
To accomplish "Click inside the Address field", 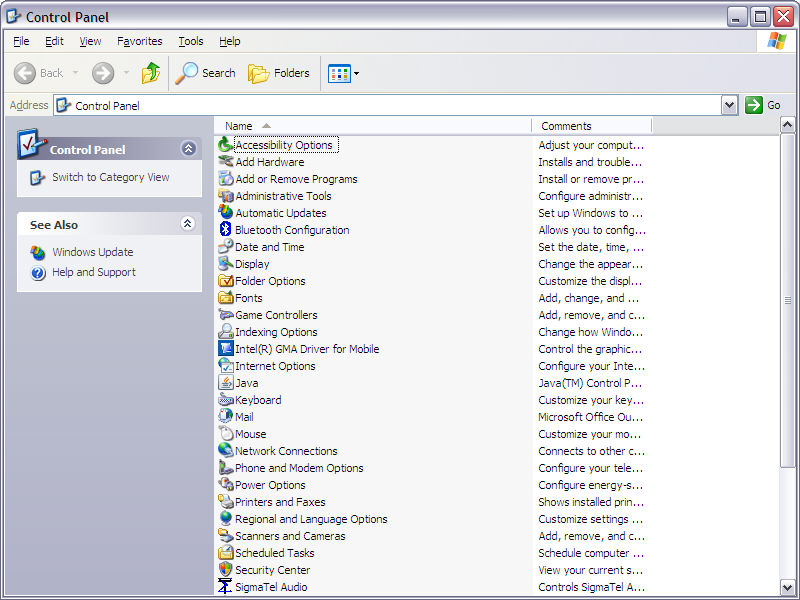I will (x=388, y=106).
